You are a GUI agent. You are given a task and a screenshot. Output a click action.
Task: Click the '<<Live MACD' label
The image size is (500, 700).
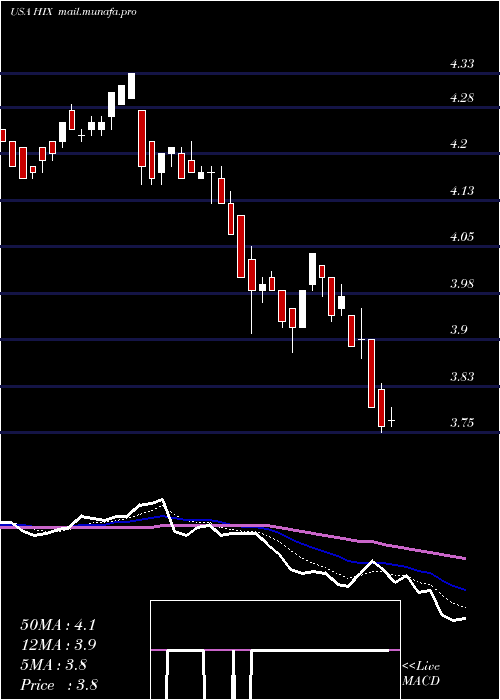tap(421, 674)
